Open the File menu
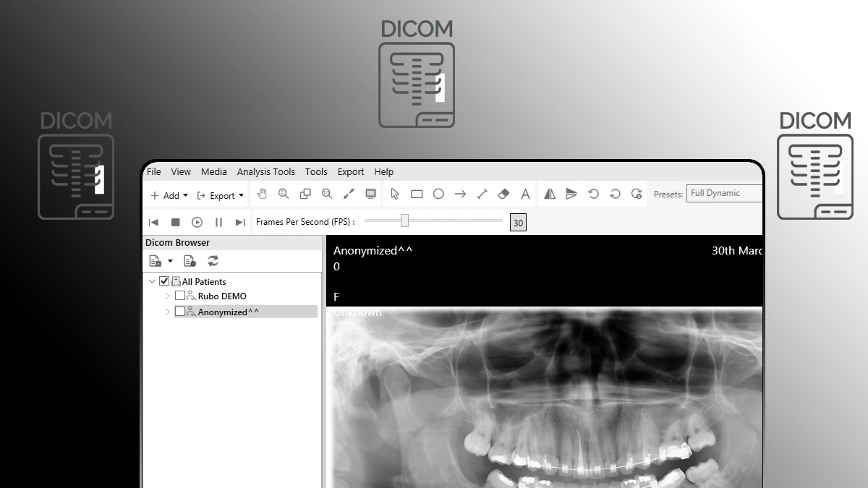 [x=154, y=171]
